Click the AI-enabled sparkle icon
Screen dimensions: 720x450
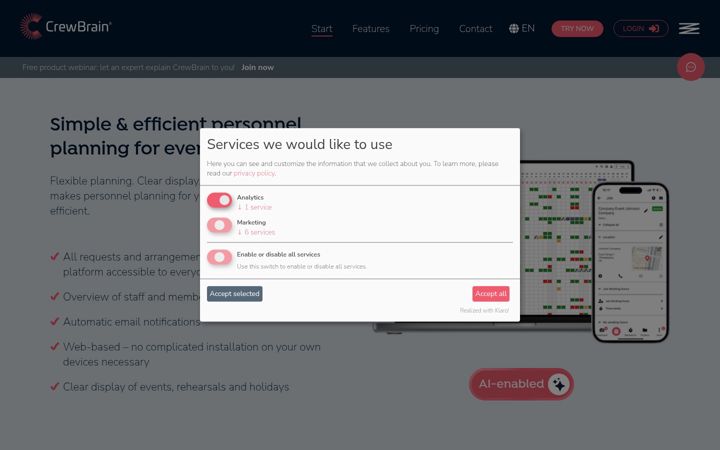[x=559, y=384]
